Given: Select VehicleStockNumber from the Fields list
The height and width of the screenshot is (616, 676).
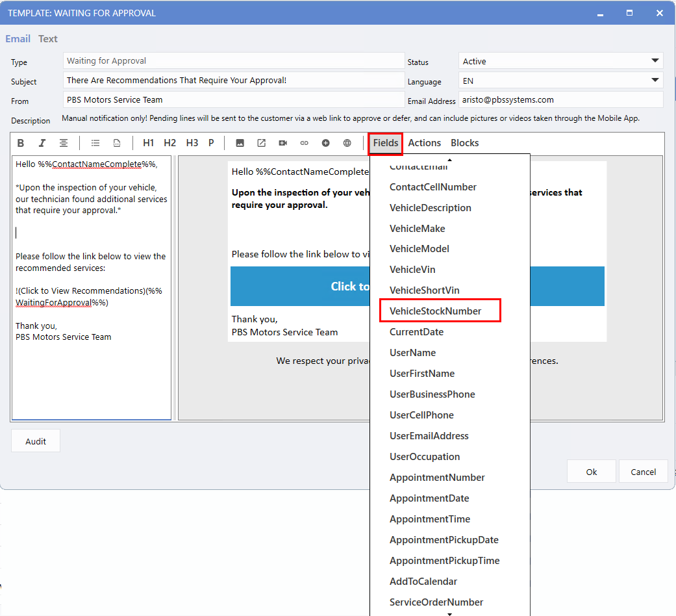Looking at the screenshot, I should (435, 311).
